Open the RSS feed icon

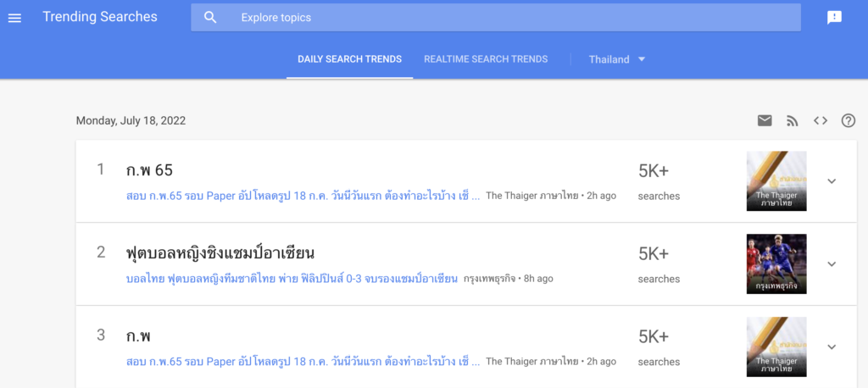pyautogui.click(x=793, y=120)
